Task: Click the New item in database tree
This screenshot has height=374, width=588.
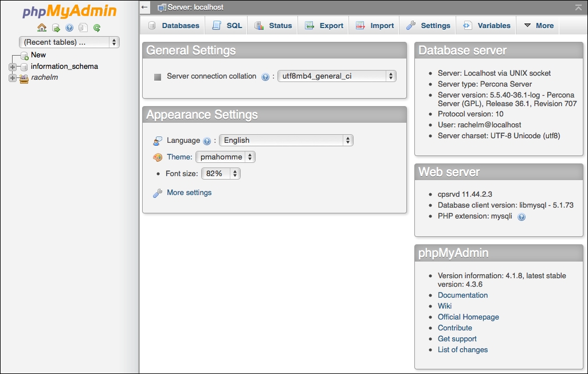Action: (38, 55)
